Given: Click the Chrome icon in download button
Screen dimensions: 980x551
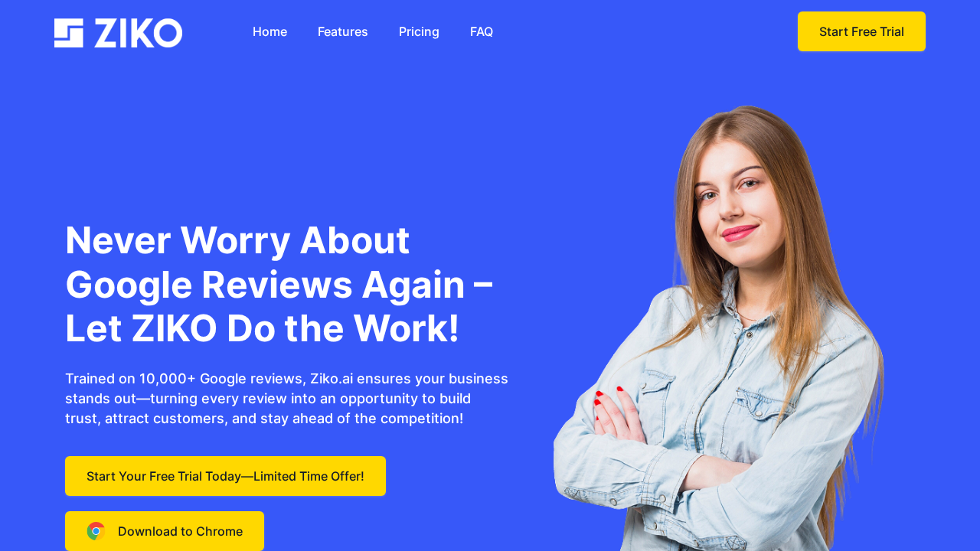Looking at the screenshot, I should click(96, 531).
